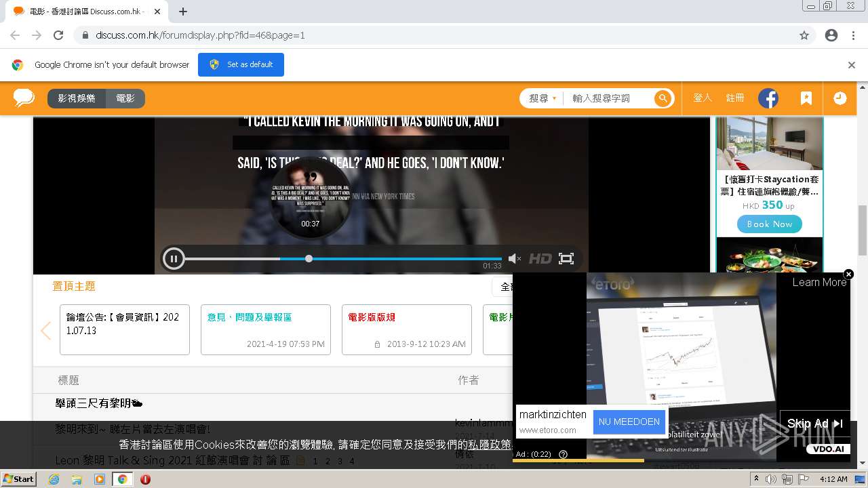The width and height of the screenshot is (868, 488).
Task: Set Chrome as default browser
Action: click(241, 64)
